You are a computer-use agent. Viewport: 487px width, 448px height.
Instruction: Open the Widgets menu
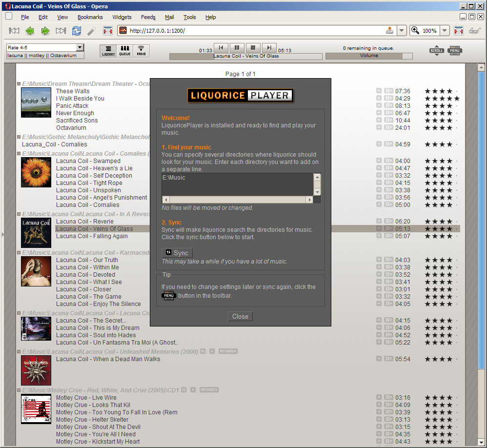click(122, 17)
